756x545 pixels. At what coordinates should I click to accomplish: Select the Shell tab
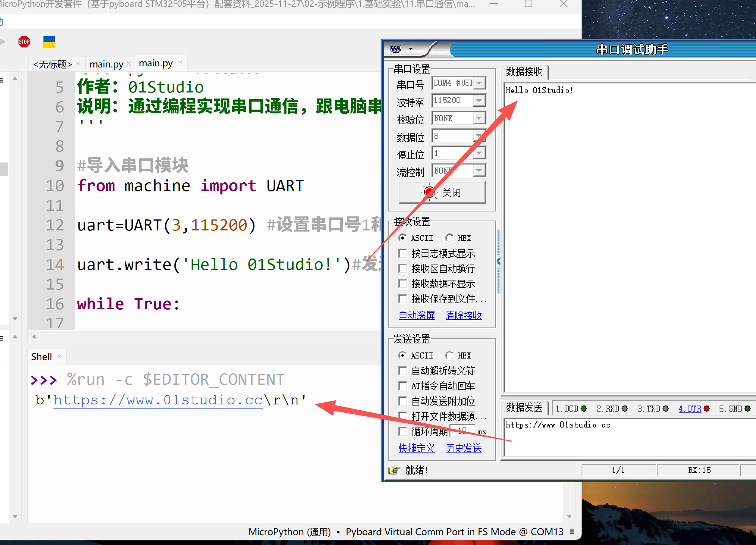point(41,356)
